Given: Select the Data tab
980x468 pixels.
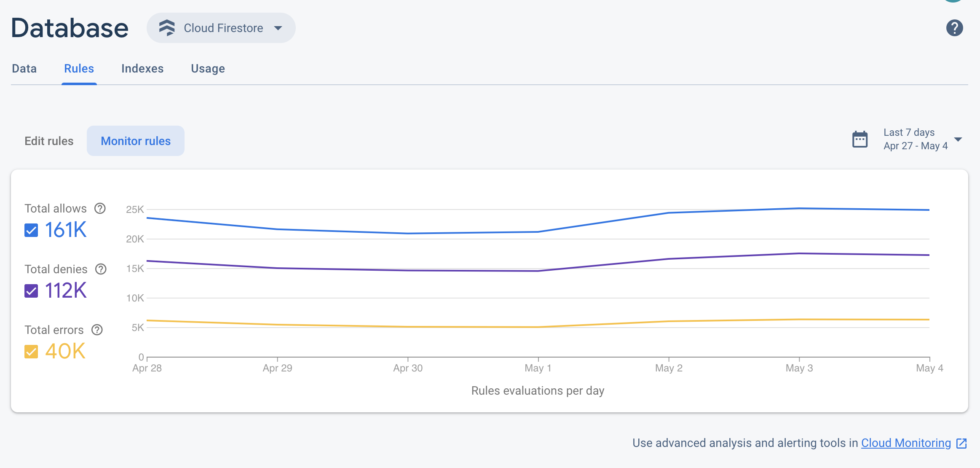Looking at the screenshot, I should 24,68.
